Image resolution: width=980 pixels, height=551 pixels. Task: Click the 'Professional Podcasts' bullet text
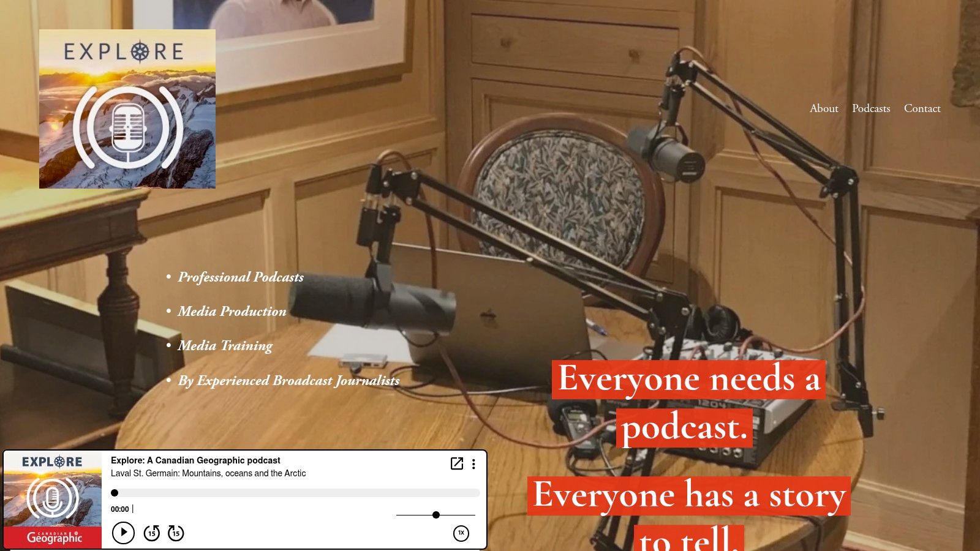[241, 277]
